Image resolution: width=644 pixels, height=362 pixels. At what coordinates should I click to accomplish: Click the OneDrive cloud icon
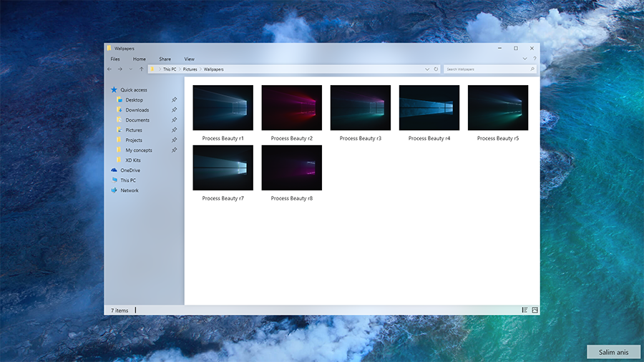pos(114,170)
